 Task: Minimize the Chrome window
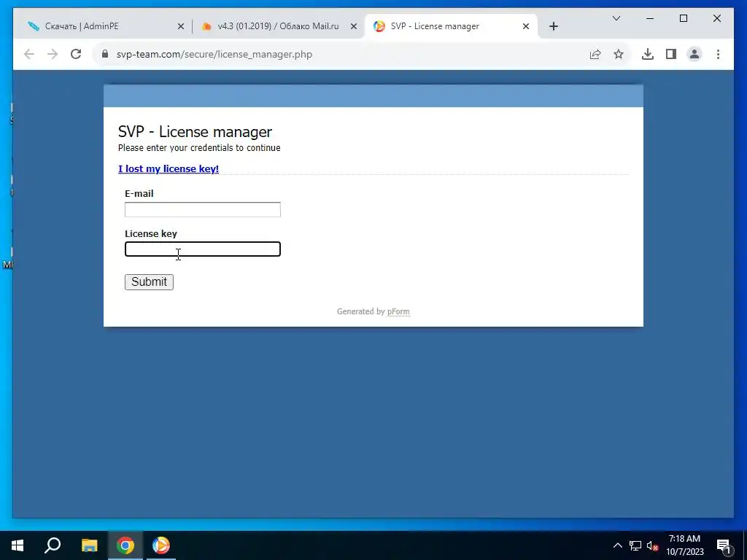pyautogui.click(x=650, y=18)
